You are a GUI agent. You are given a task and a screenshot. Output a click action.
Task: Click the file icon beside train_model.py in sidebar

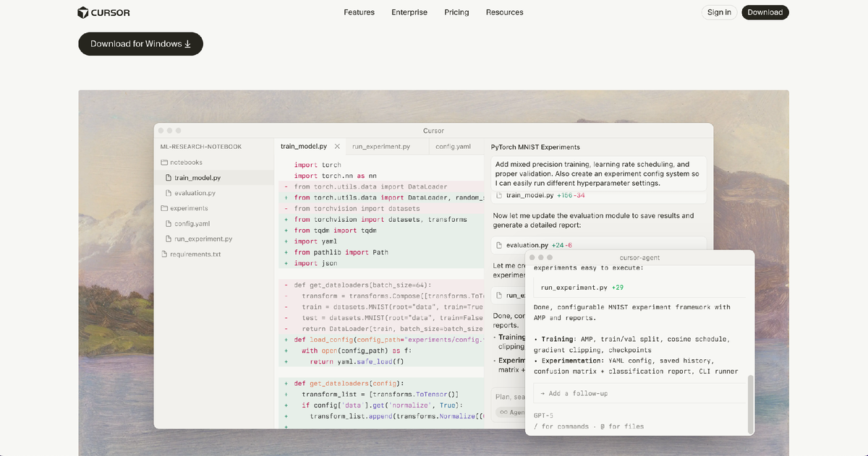[x=169, y=178]
